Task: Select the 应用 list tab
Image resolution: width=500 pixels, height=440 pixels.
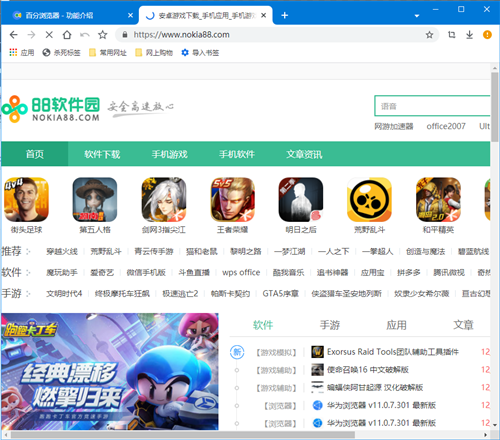Action: (396, 325)
